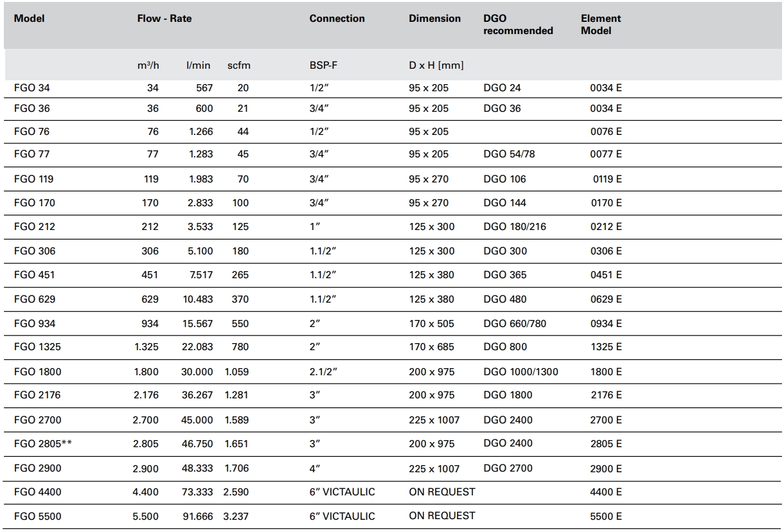The height and width of the screenshot is (532, 784).
Task: Click the Dimension column header
Action: coord(434,19)
